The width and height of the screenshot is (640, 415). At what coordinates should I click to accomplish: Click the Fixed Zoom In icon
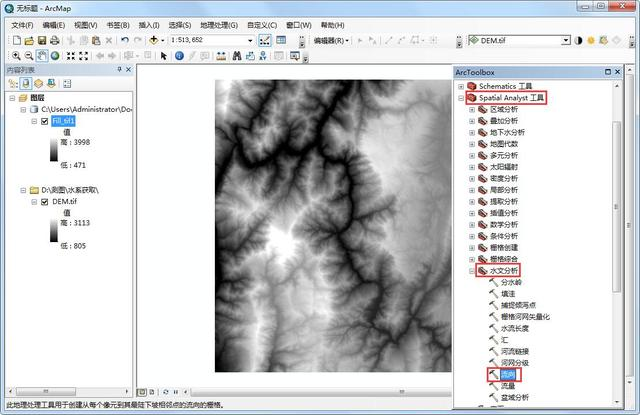coord(71,55)
